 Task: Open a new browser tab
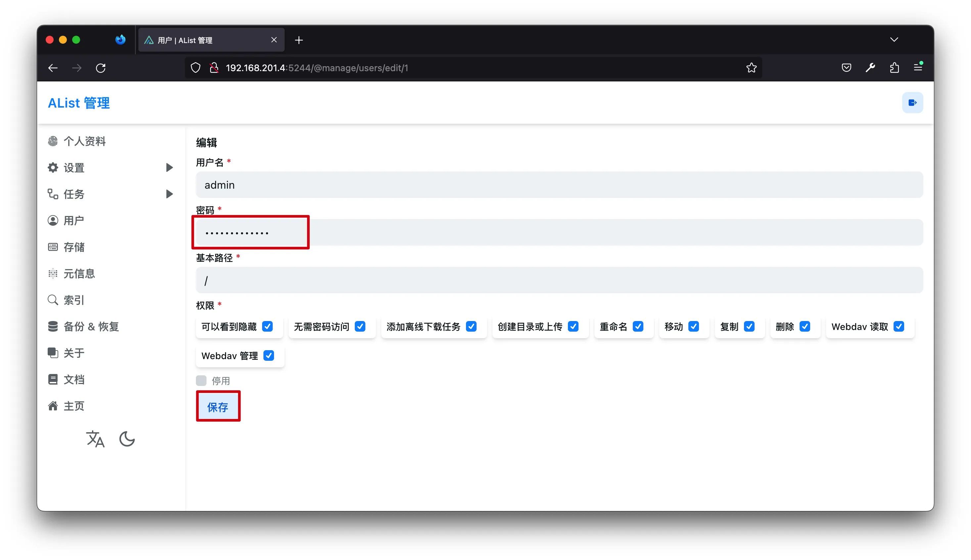(x=299, y=40)
